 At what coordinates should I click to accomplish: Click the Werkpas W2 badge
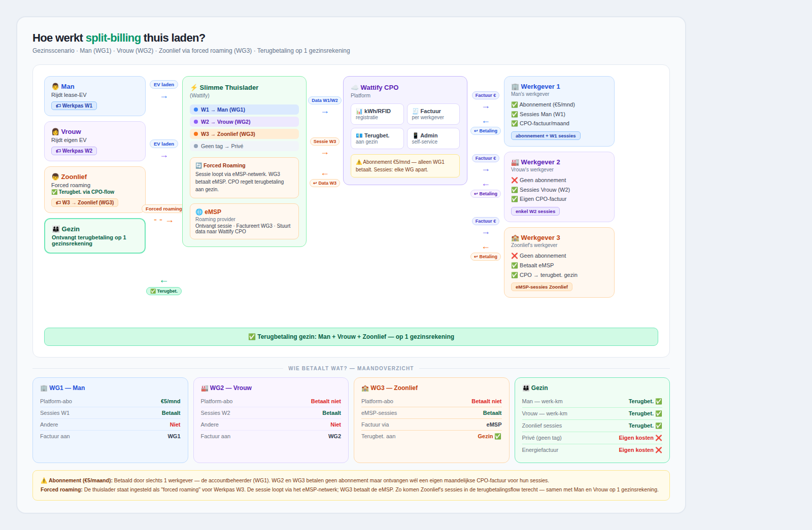74,151
